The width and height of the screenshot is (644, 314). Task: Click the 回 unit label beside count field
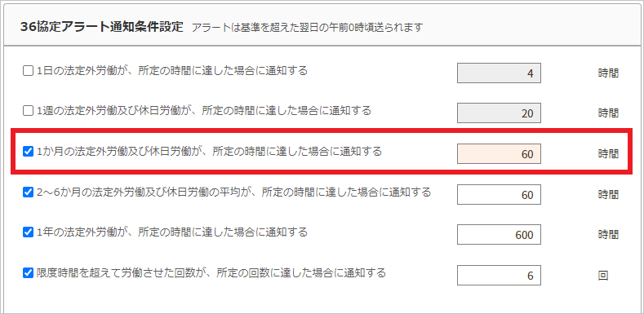coord(603,276)
